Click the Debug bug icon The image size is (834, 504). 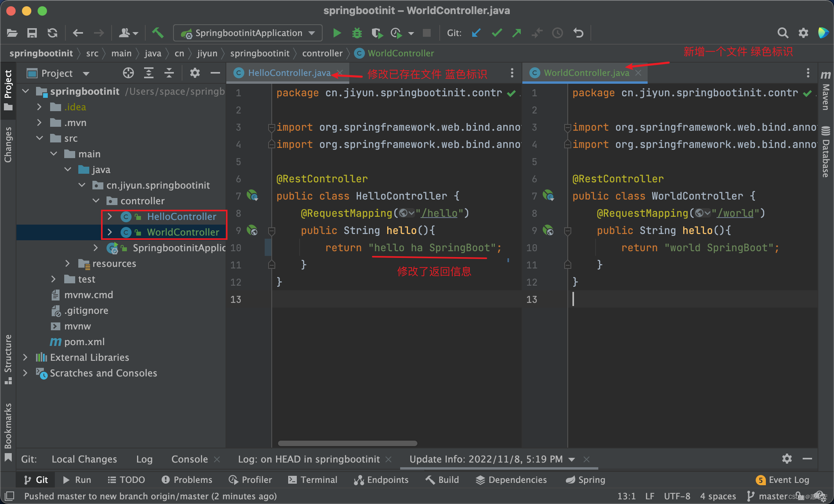click(357, 33)
